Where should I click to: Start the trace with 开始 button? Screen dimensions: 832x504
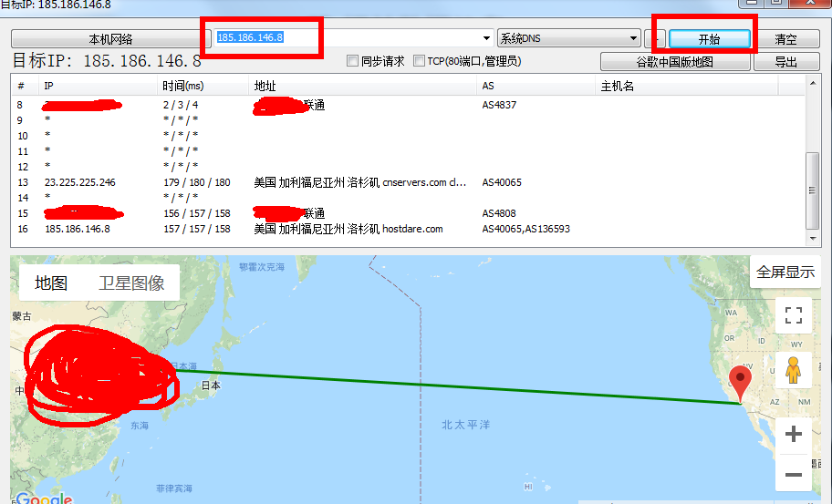(x=710, y=39)
